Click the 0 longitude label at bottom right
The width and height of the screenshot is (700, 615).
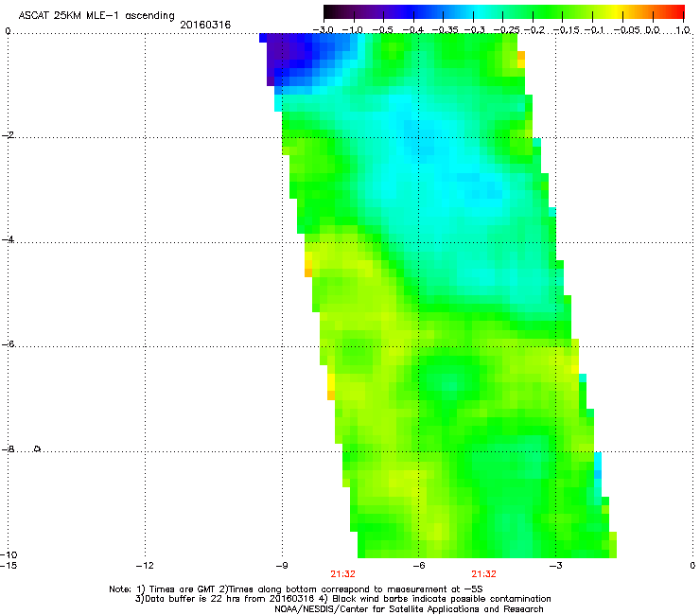pos(692,566)
